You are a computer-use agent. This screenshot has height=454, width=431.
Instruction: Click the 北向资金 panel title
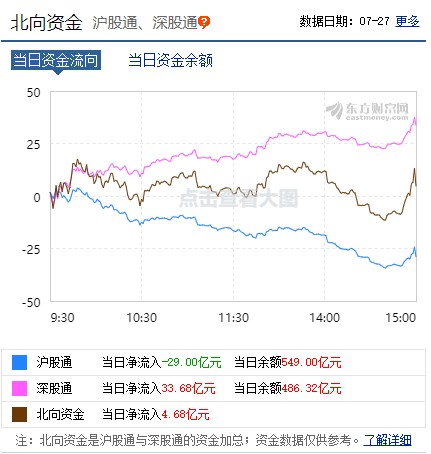coord(46,23)
